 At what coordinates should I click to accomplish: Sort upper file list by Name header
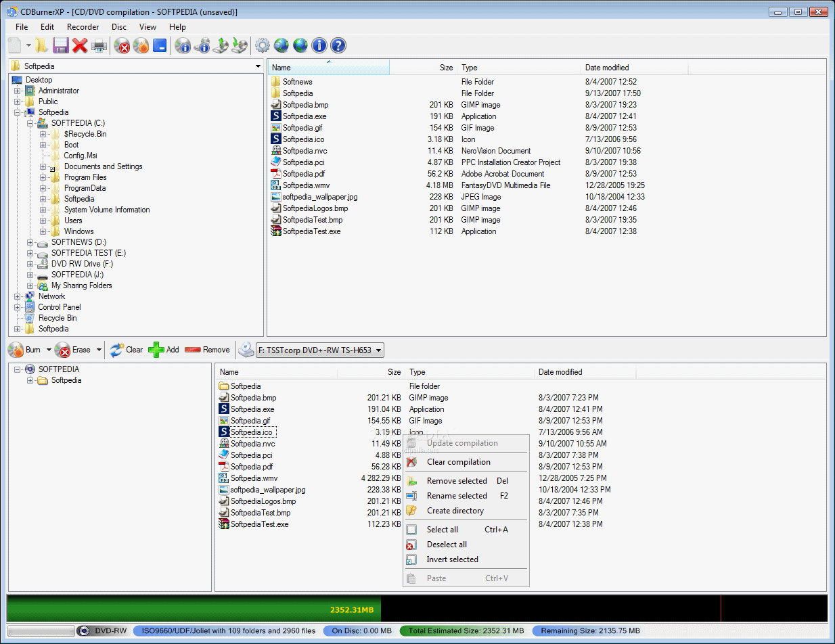pyautogui.click(x=330, y=68)
